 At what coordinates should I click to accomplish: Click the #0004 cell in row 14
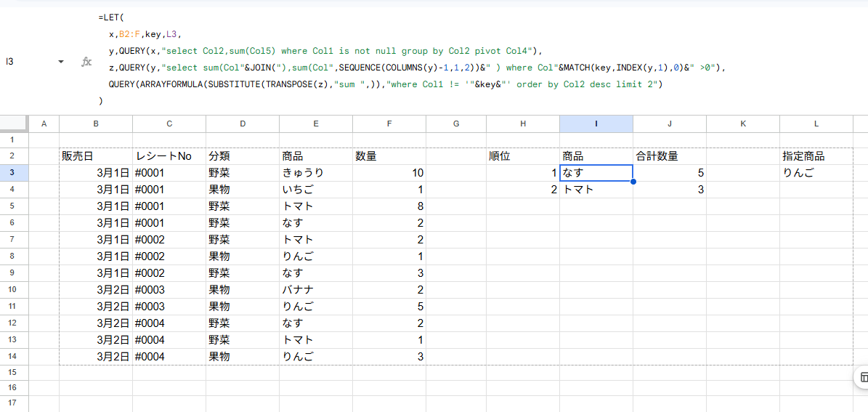pyautogui.click(x=169, y=357)
